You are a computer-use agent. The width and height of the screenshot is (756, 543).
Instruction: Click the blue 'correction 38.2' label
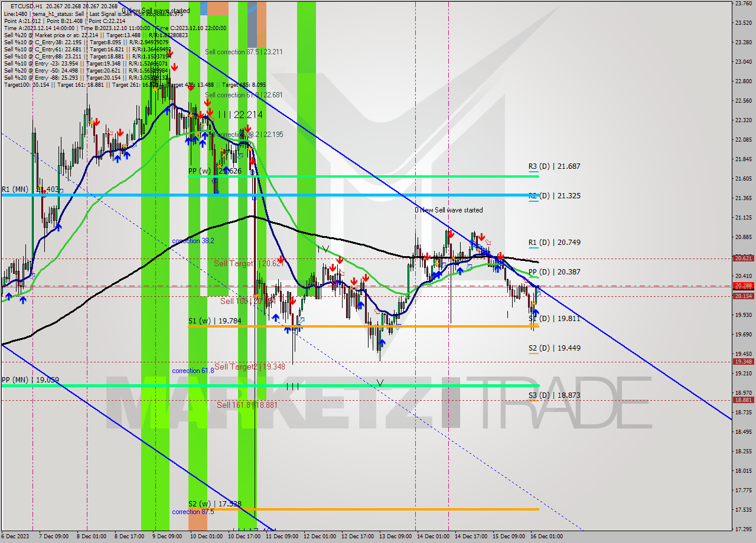point(193,241)
